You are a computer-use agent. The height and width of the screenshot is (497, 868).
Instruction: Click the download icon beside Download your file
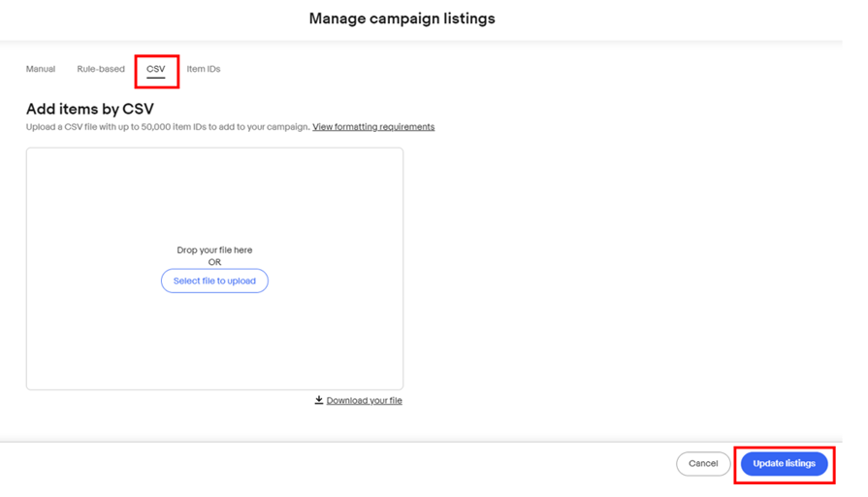(x=319, y=400)
